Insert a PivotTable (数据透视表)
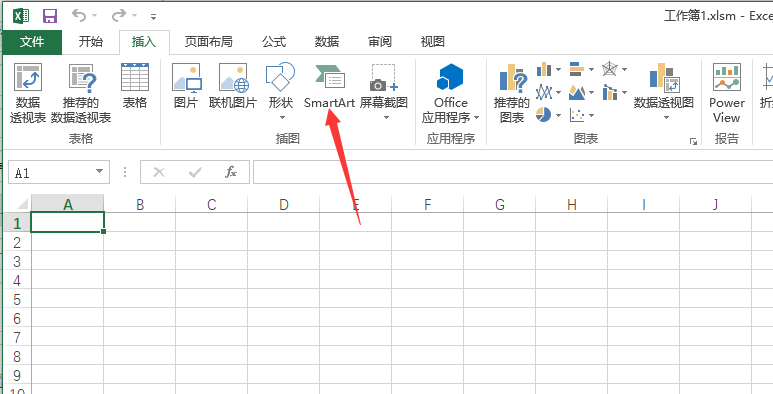773x394 pixels. [28, 93]
